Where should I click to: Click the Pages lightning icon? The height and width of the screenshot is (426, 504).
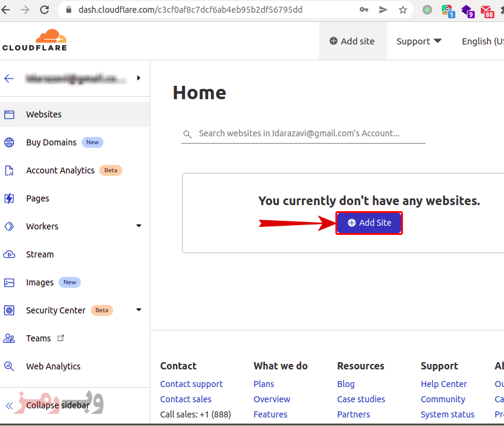pos(9,198)
